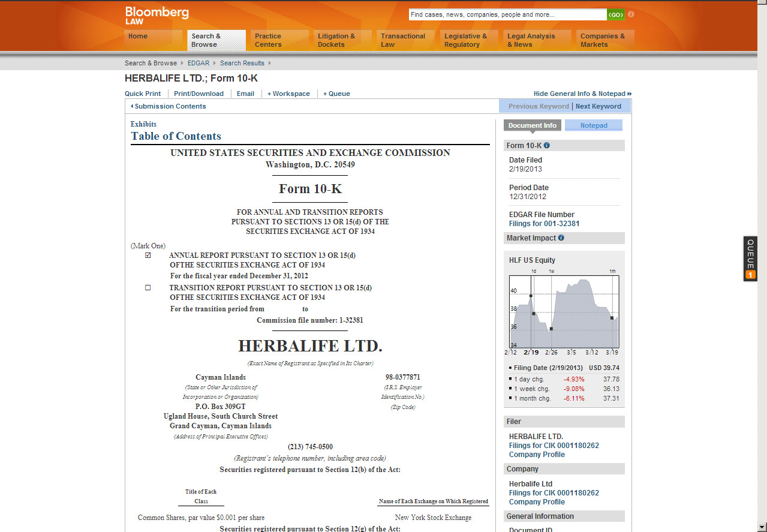Open Filings for 001-32381 link

pos(544,224)
